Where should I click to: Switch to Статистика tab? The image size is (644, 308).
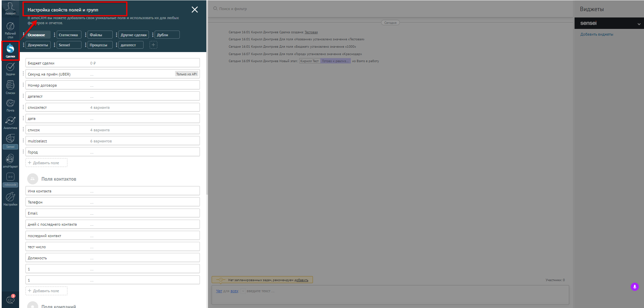pos(69,35)
